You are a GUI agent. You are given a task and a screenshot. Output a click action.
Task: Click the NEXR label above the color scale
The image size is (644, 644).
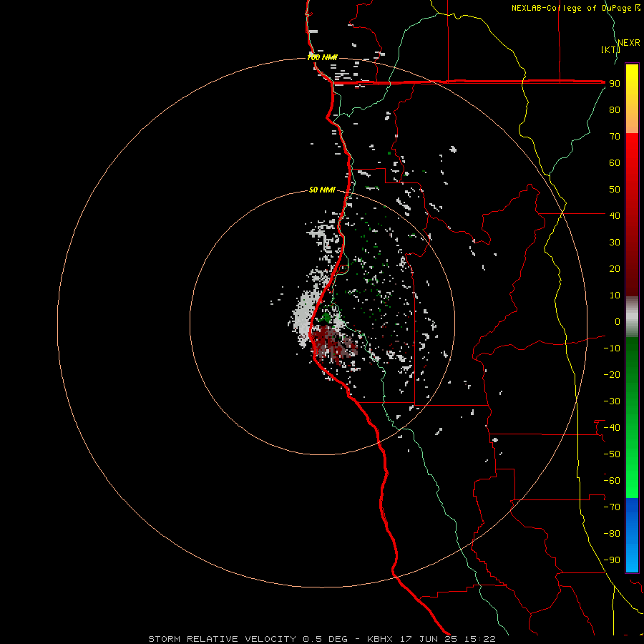pyautogui.click(x=629, y=43)
